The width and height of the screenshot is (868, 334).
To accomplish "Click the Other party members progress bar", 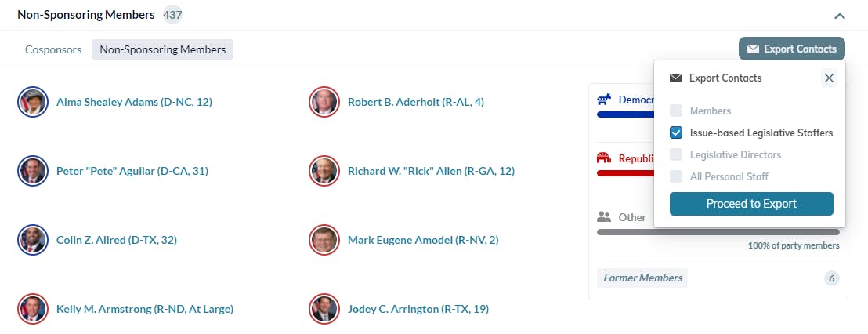I will (x=718, y=232).
